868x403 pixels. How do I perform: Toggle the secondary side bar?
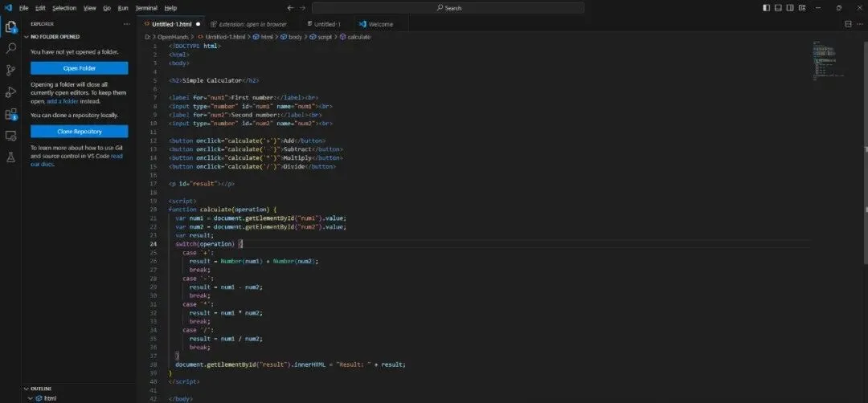(790, 8)
